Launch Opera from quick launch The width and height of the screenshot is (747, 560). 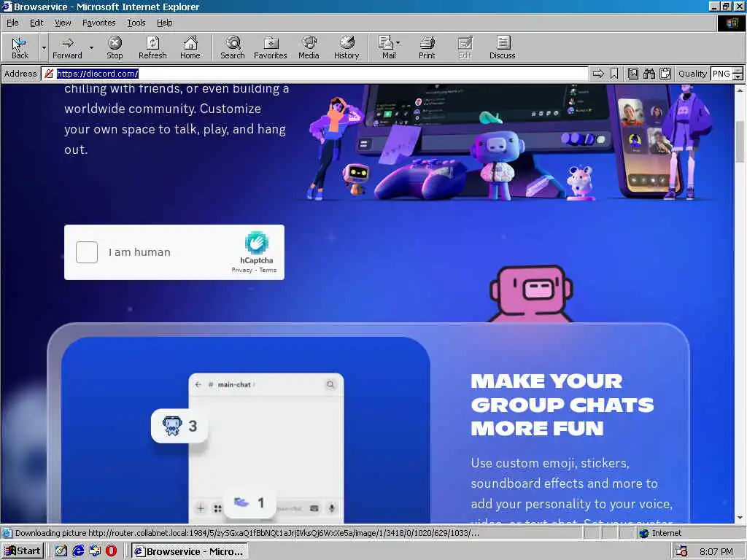pyautogui.click(x=111, y=551)
